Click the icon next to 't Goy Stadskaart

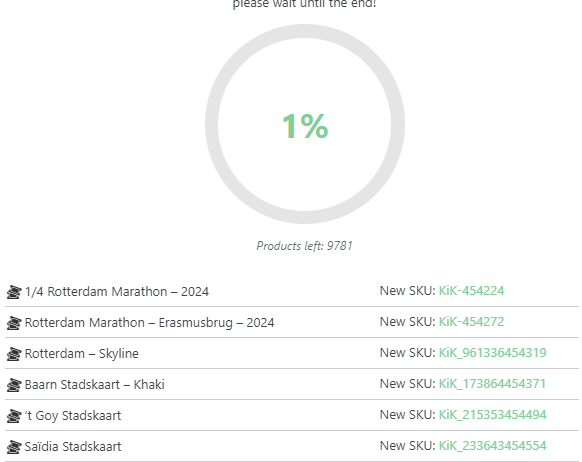pos(14,416)
